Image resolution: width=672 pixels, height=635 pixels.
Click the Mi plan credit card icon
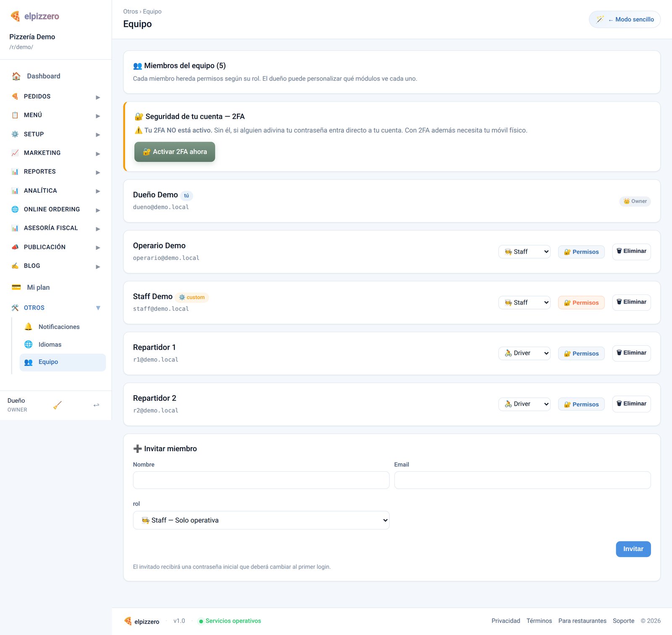point(16,287)
